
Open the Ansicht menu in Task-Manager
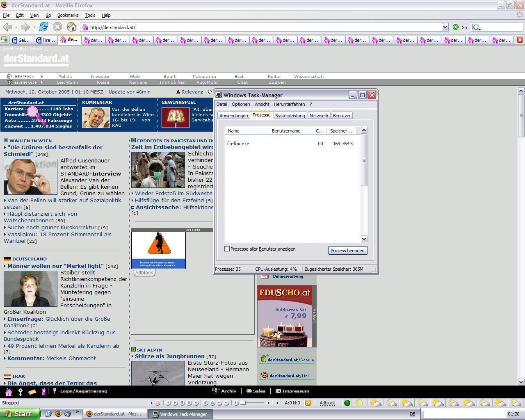(x=262, y=104)
